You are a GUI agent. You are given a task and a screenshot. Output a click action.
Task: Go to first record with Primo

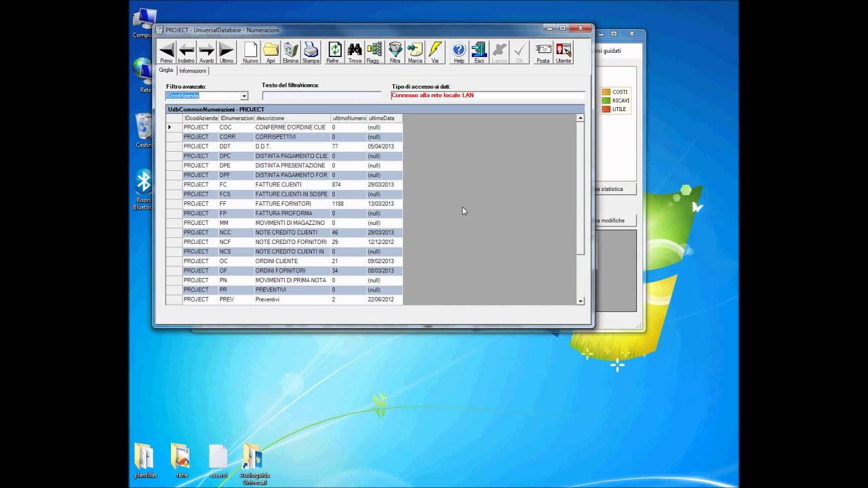pyautogui.click(x=166, y=53)
